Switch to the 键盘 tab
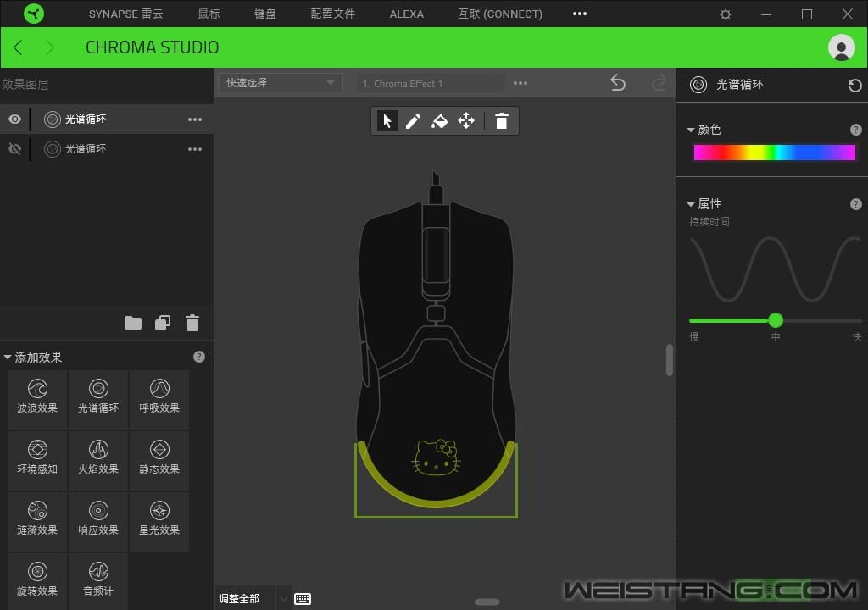 (x=265, y=14)
